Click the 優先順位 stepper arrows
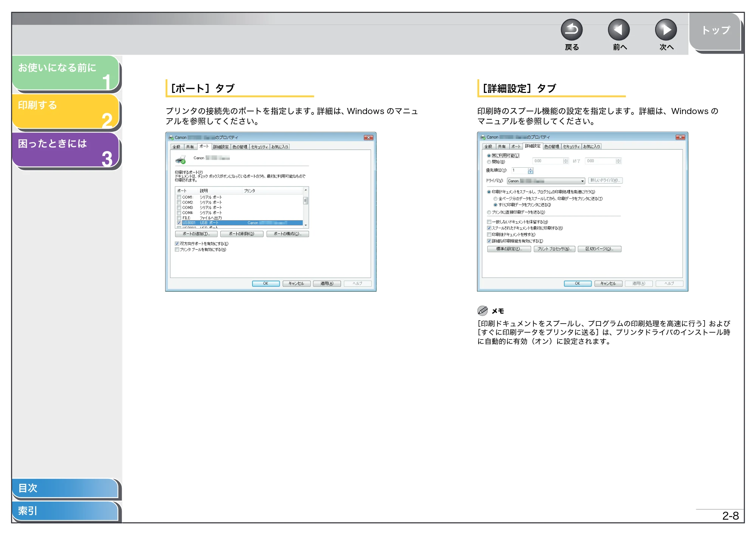The image size is (756, 534). pyautogui.click(x=531, y=171)
